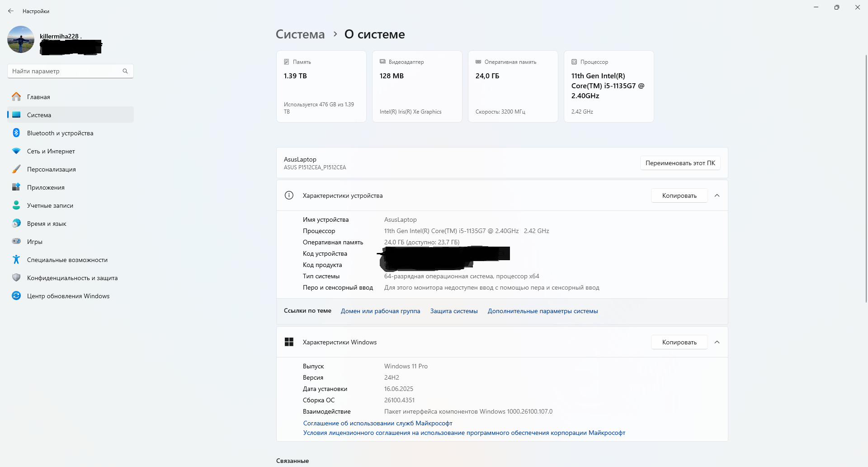868x467 pixels.
Task: Open Соглашение об использовании служб Майкрософт
Action: coord(378,423)
